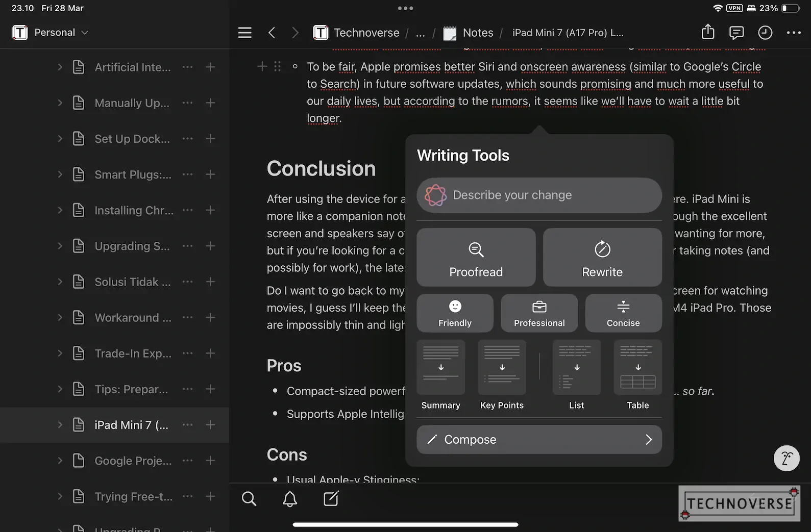Convert text to Key Points

click(x=502, y=376)
